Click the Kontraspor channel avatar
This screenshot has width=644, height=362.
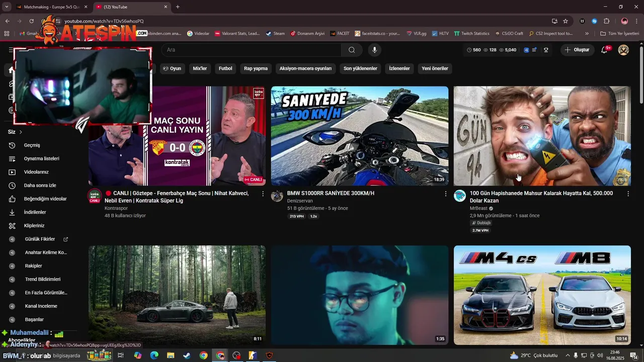(95, 196)
